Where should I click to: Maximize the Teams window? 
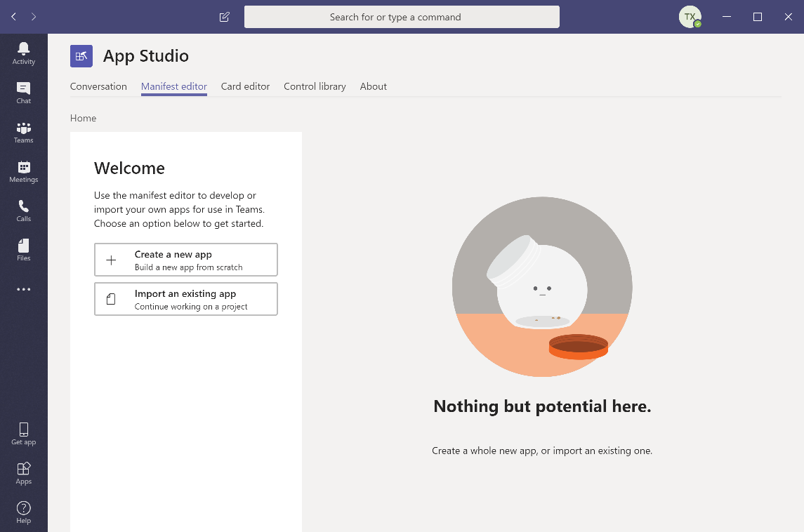758,17
